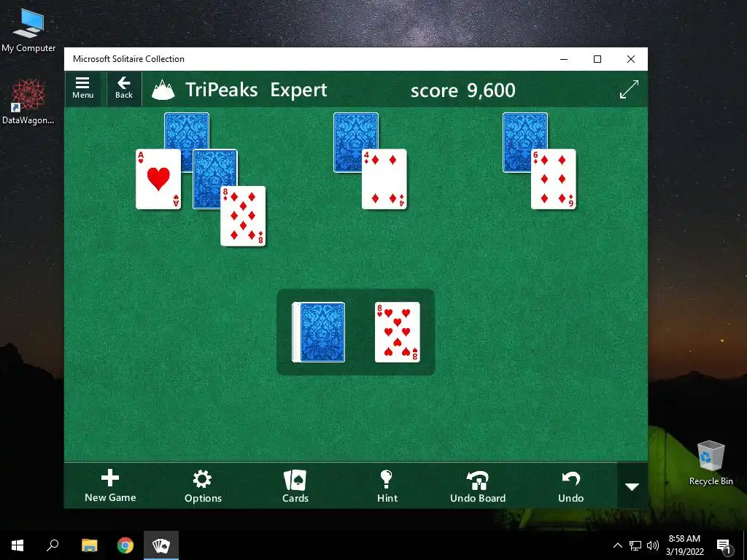Open the notification center icon

click(x=724, y=546)
